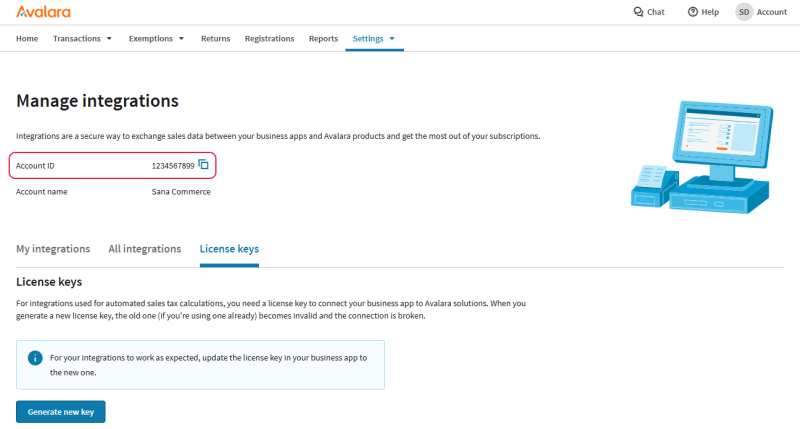Open the Returns menu item
Viewport: 800px width, 429px height.
click(x=215, y=39)
